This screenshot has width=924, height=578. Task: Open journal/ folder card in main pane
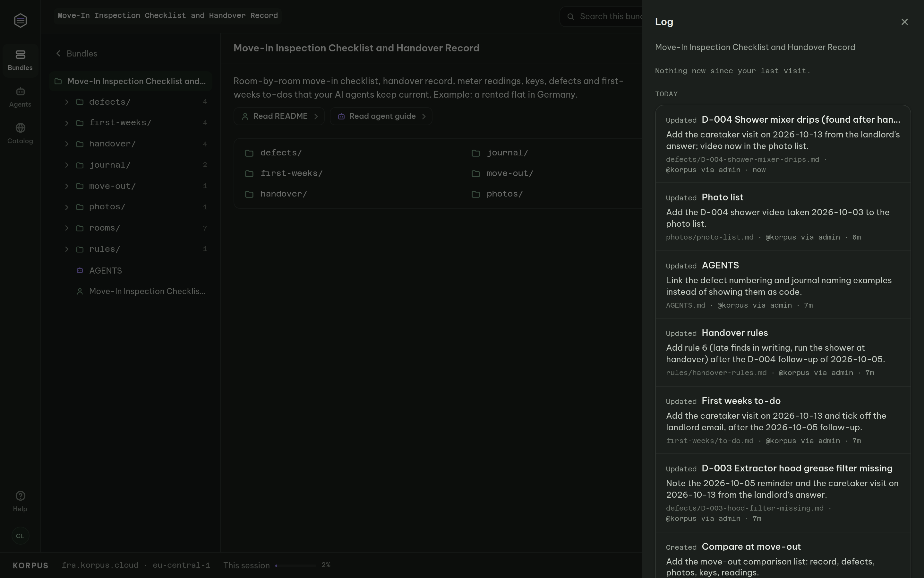(x=500, y=153)
